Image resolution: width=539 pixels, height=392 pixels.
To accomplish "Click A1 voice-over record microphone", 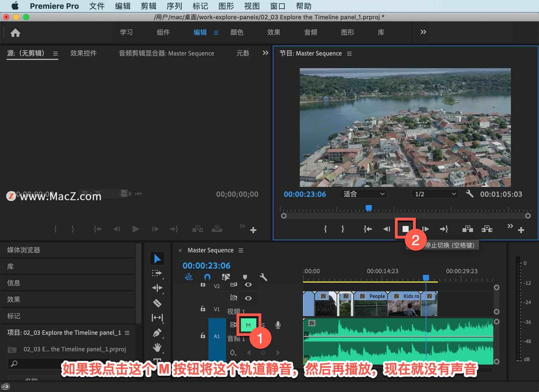I will pos(278,325).
